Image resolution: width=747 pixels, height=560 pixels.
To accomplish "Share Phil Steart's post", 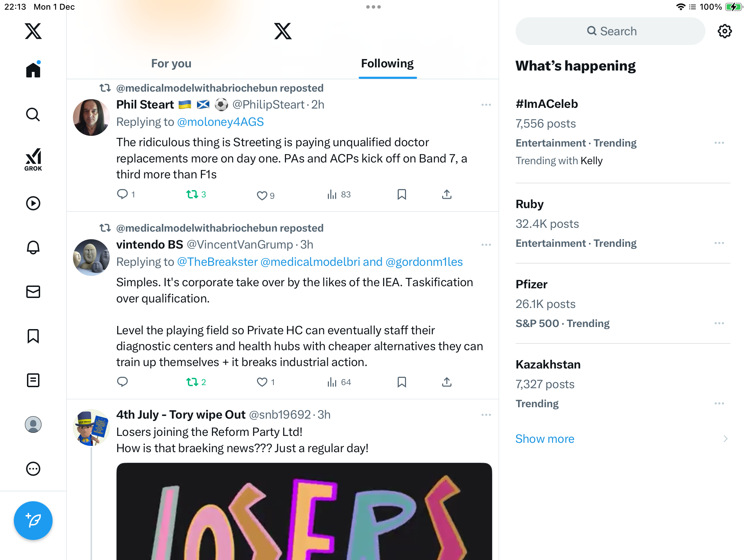I will point(446,195).
